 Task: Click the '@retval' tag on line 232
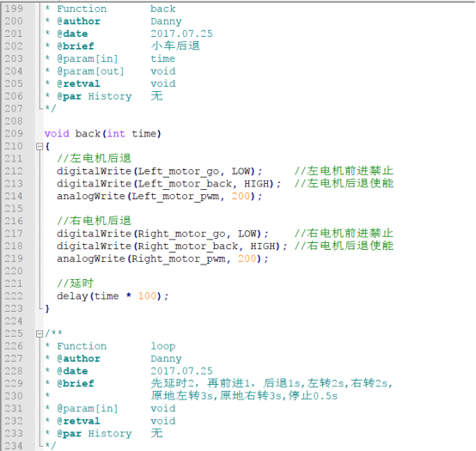78,421
